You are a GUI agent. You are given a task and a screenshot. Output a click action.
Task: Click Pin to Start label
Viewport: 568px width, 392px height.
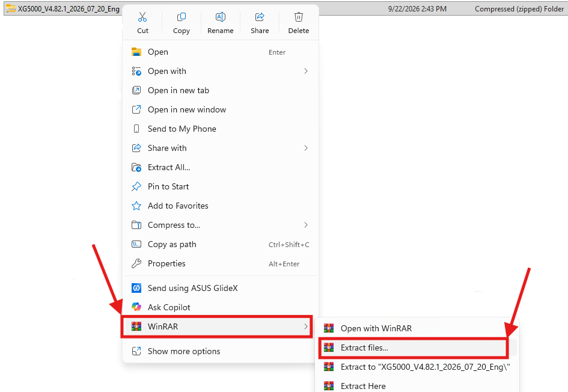click(x=168, y=186)
